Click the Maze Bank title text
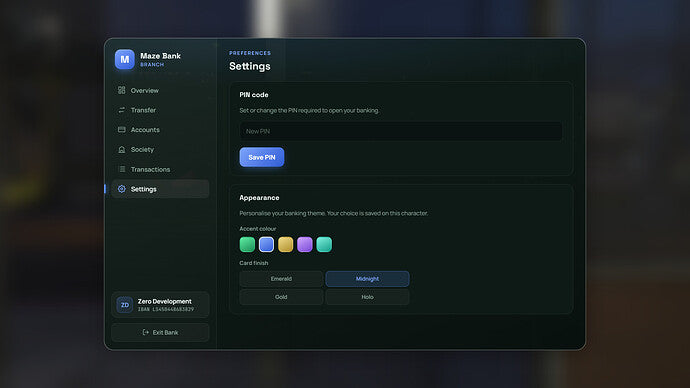This screenshot has height=388, width=690. pos(161,56)
